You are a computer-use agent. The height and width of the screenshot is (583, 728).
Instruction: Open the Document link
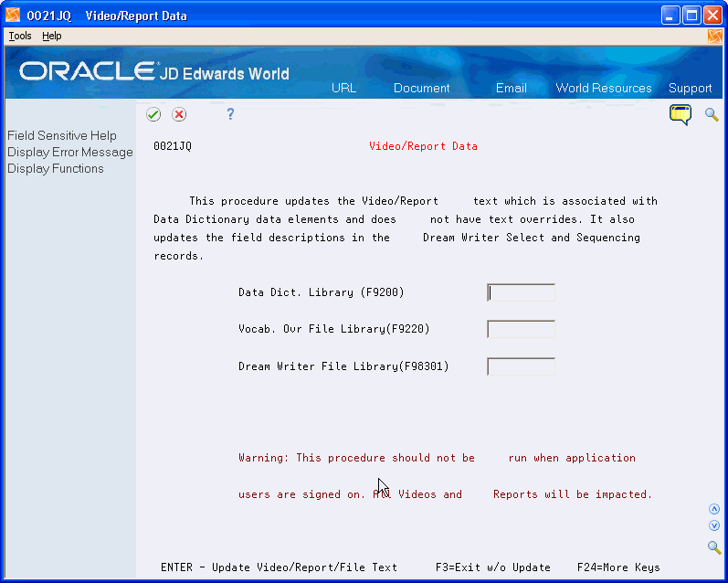pyautogui.click(x=422, y=89)
